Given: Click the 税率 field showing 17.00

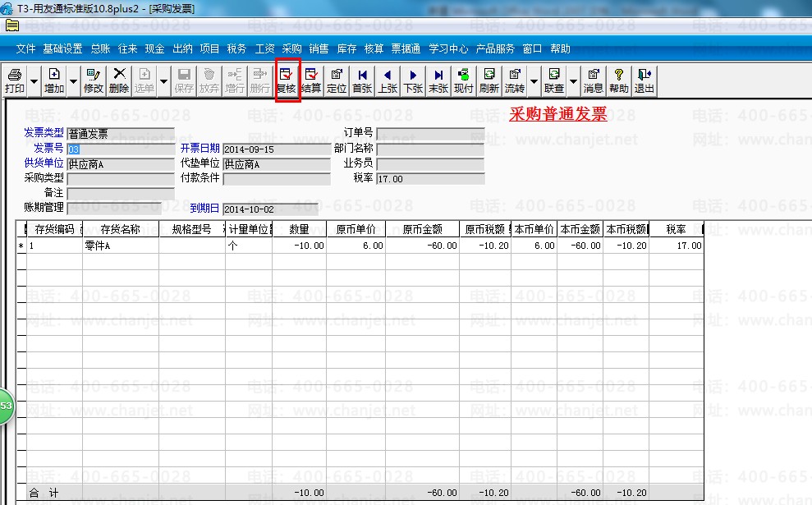Looking at the screenshot, I should [x=429, y=179].
